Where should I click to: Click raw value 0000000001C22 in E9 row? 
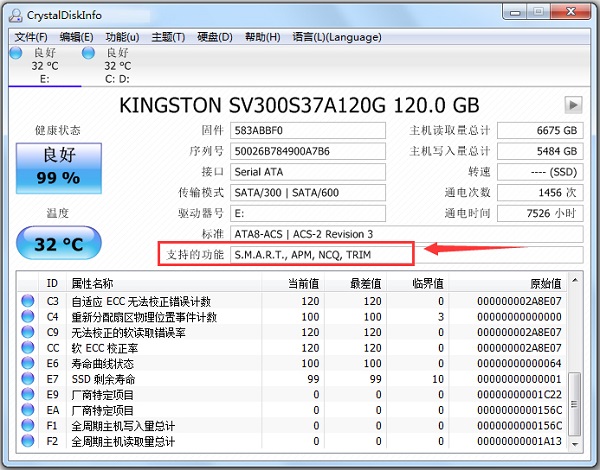tap(519, 395)
